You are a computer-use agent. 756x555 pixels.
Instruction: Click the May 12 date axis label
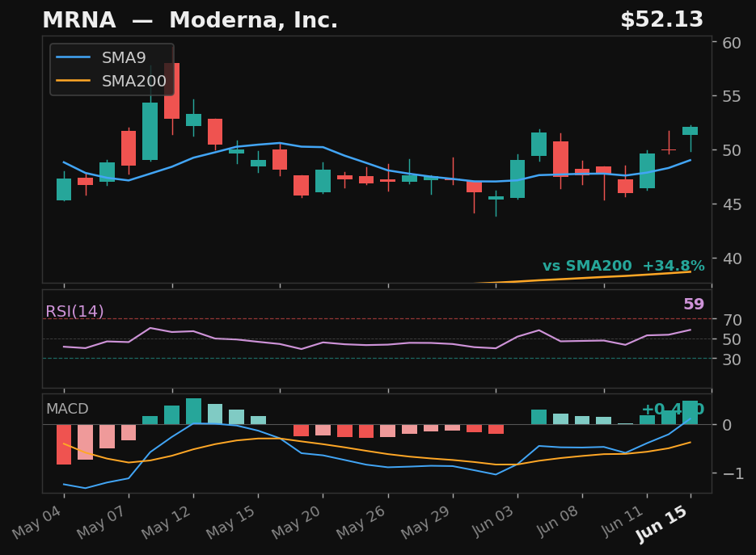pyautogui.click(x=167, y=522)
